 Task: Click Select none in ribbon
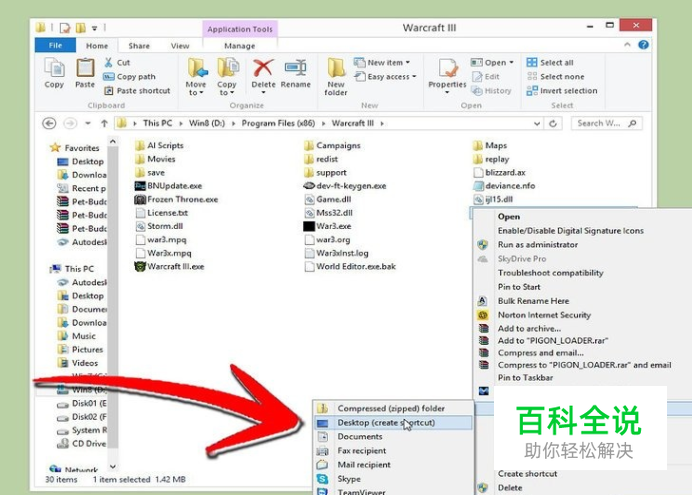(x=555, y=77)
